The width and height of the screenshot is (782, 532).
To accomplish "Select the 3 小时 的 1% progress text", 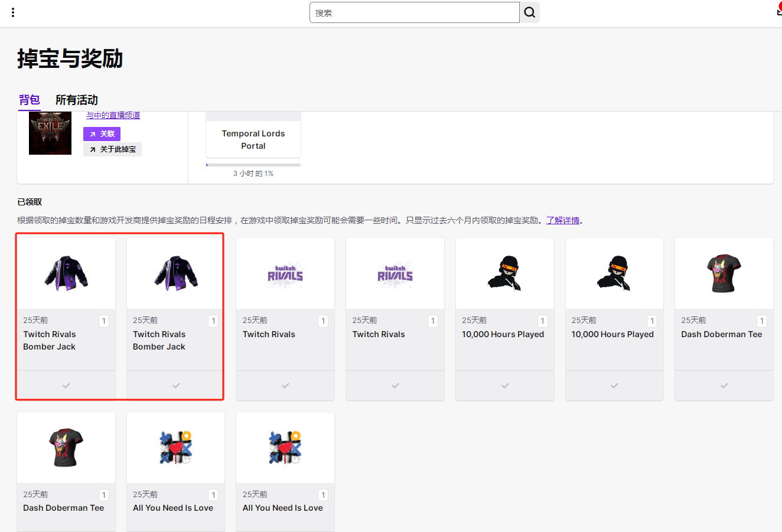I will (253, 174).
